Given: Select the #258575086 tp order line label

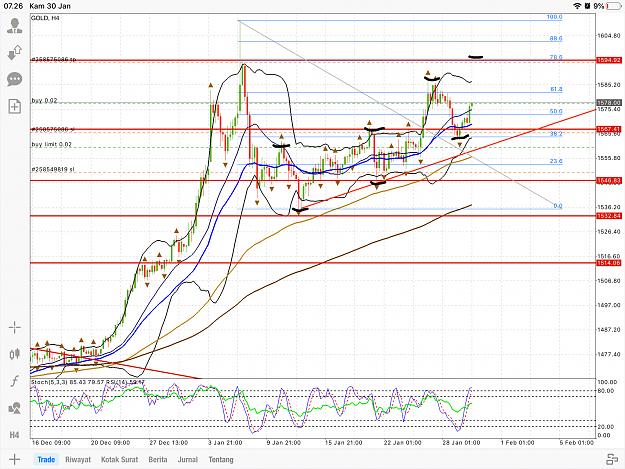Looking at the screenshot, I should tap(53, 59).
